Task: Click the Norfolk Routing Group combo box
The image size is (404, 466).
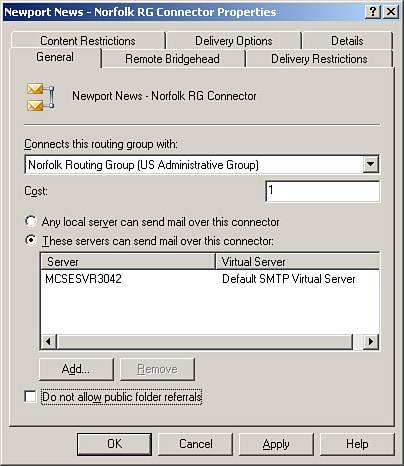Action: (x=202, y=164)
